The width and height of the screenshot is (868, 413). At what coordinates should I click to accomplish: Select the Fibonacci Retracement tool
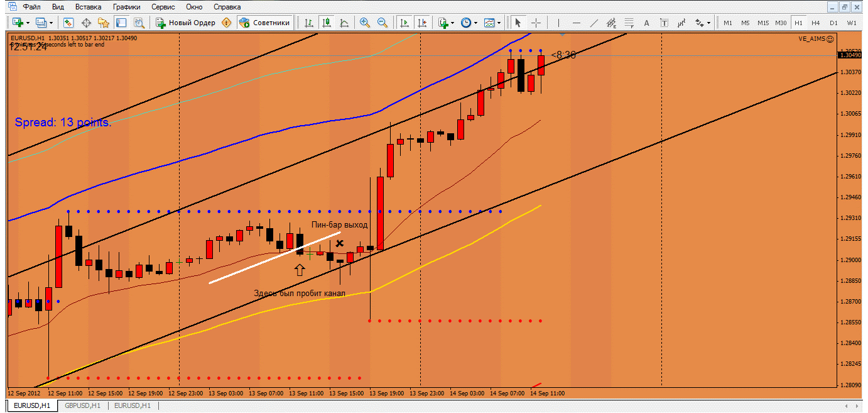(x=629, y=23)
